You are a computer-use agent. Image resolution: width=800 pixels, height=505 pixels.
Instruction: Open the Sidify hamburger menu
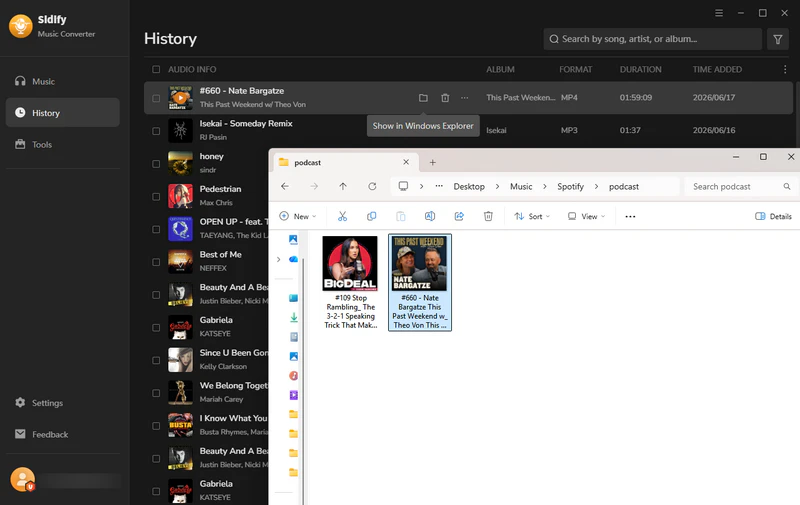coord(719,13)
